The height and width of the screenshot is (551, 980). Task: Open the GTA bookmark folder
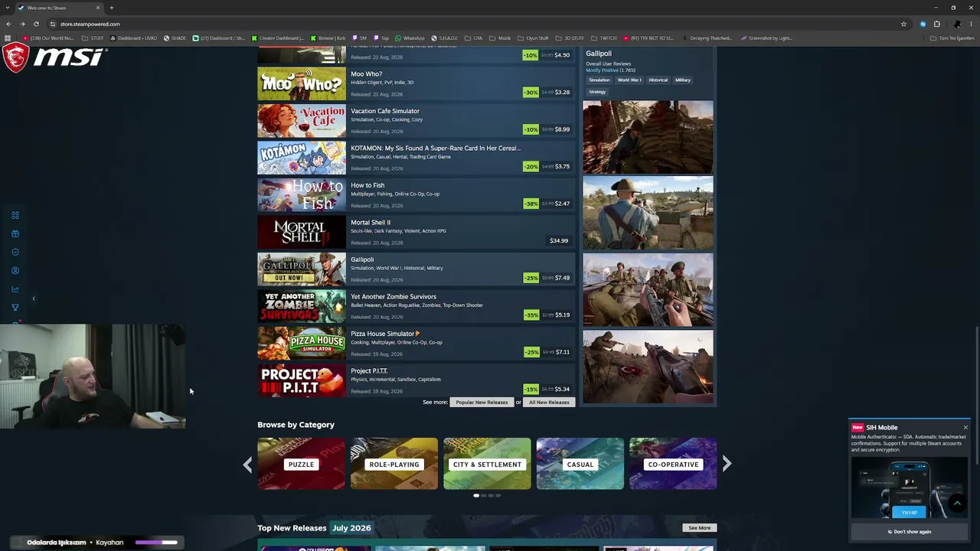474,37
